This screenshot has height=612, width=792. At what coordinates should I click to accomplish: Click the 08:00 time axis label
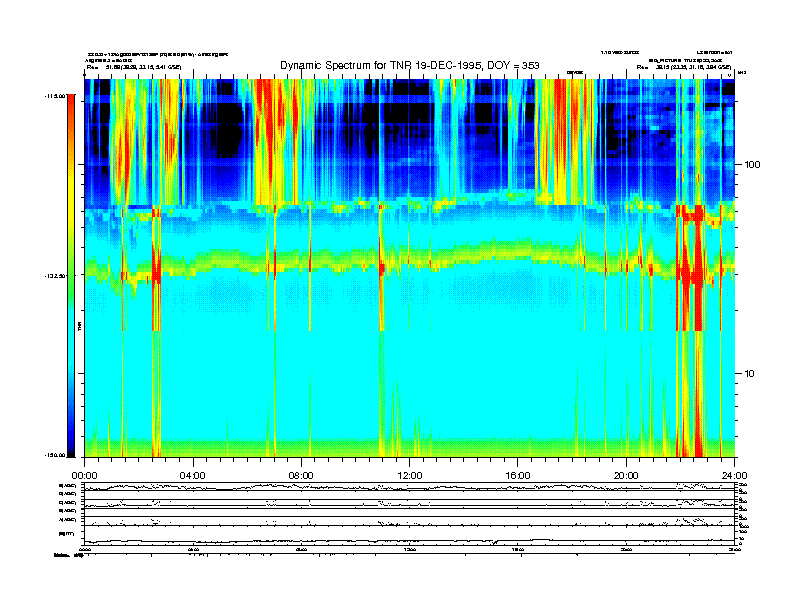pyautogui.click(x=301, y=475)
